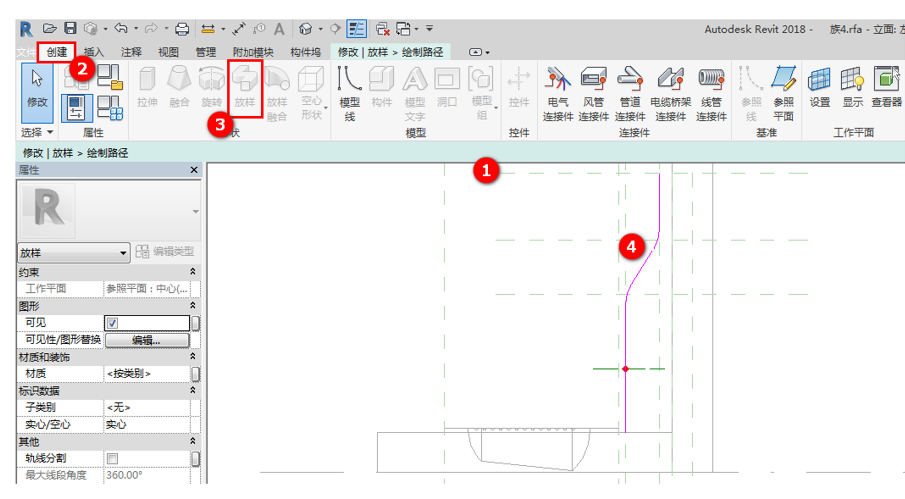The height and width of the screenshot is (499, 905).
Task: Collapse the Graphics (图形) section
Action: (x=193, y=306)
